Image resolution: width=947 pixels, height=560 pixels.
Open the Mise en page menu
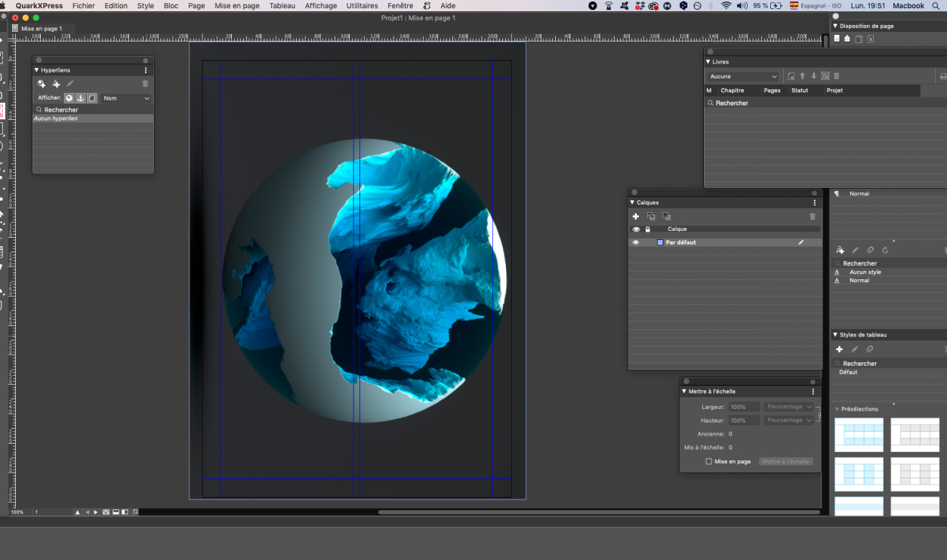(237, 5)
